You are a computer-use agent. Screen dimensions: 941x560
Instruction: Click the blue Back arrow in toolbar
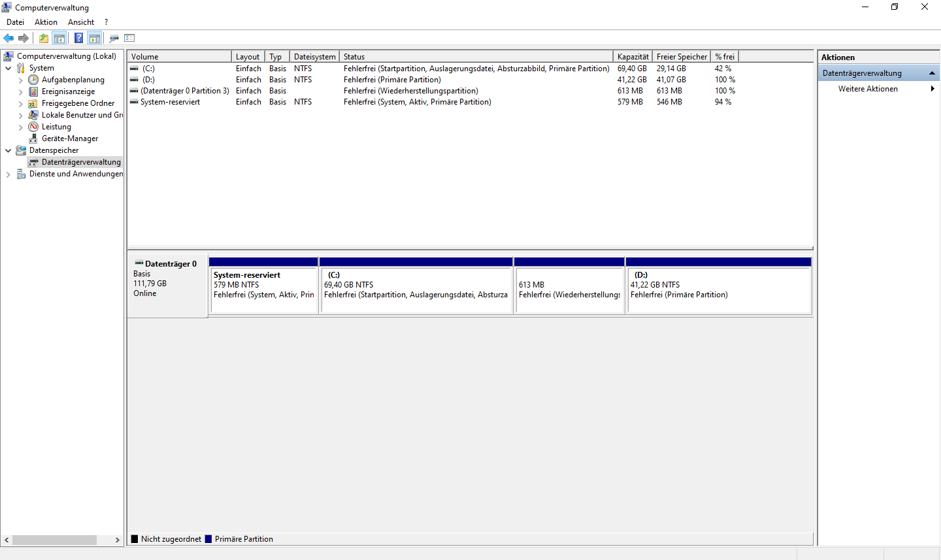point(8,38)
